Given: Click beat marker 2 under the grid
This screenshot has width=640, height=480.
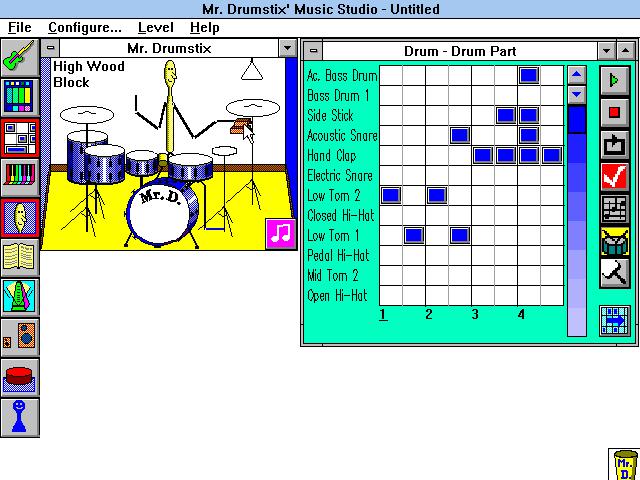Looking at the screenshot, I should (x=429, y=314).
